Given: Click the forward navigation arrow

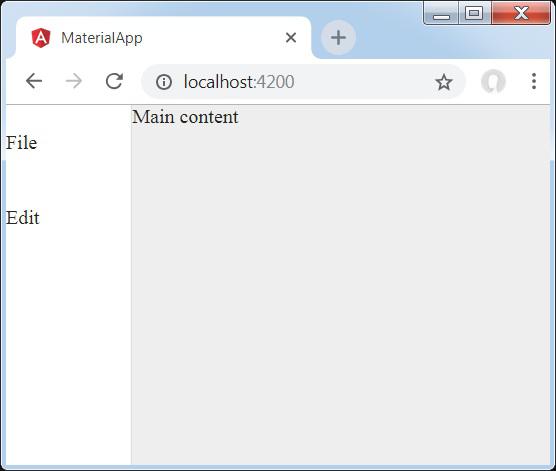Looking at the screenshot, I should (74, 81).
